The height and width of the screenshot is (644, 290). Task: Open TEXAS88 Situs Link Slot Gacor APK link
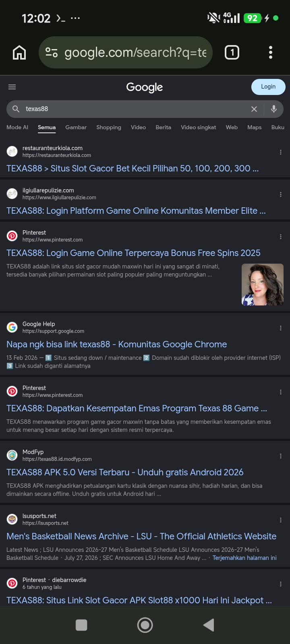pyautogui.click(x=139, y=601)
